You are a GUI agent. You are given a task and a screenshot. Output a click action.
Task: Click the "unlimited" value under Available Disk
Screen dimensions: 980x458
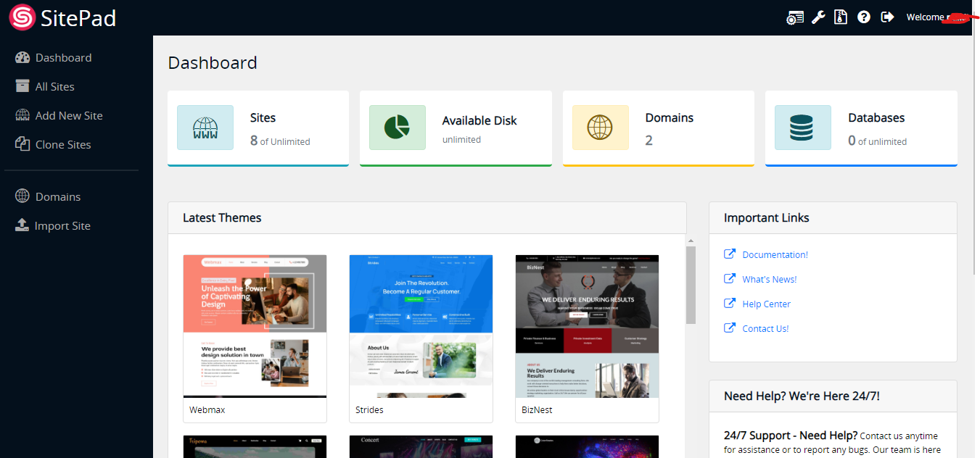(461, 139)
